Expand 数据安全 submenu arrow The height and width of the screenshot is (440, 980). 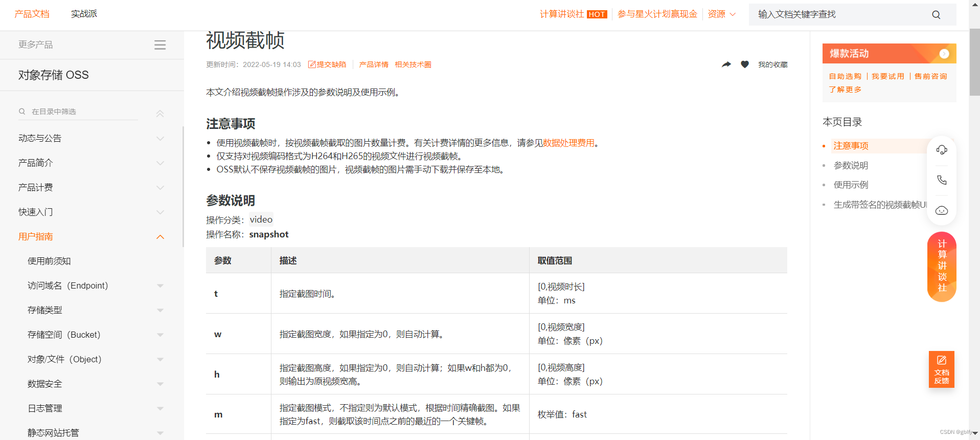(x=160, y=384)
